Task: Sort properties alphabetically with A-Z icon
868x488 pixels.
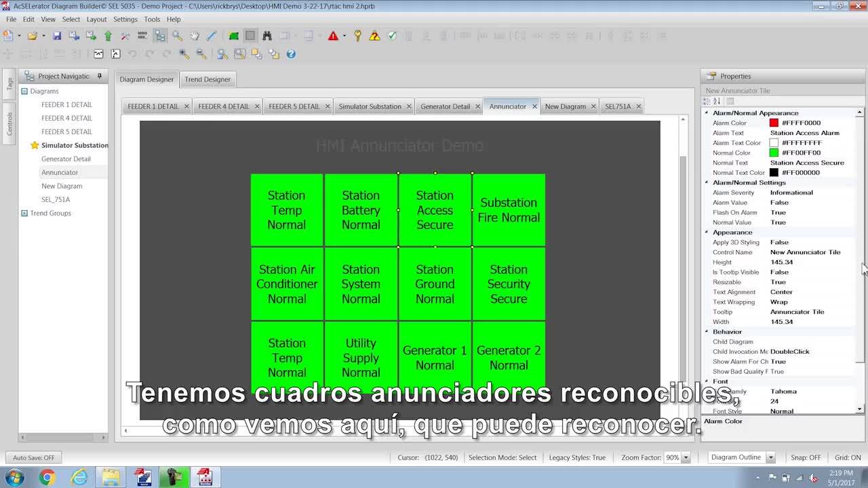Action: point(717,101)
